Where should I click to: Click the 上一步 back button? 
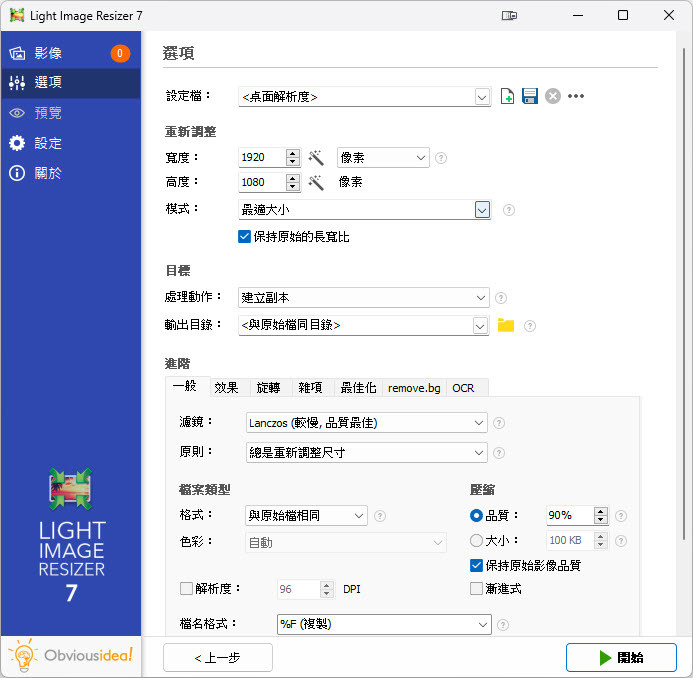[x=218, y=657]
